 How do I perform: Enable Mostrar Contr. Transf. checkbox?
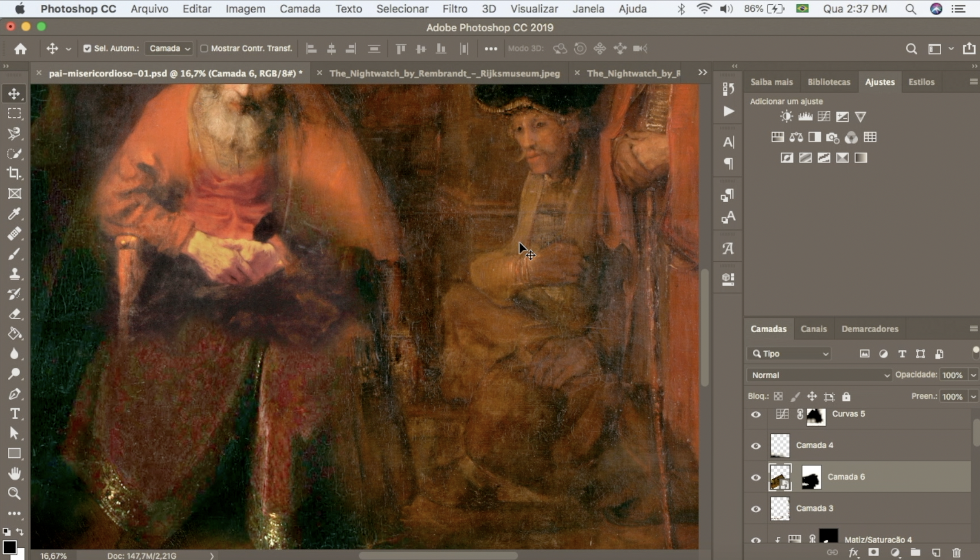click(x=204, y=48)
